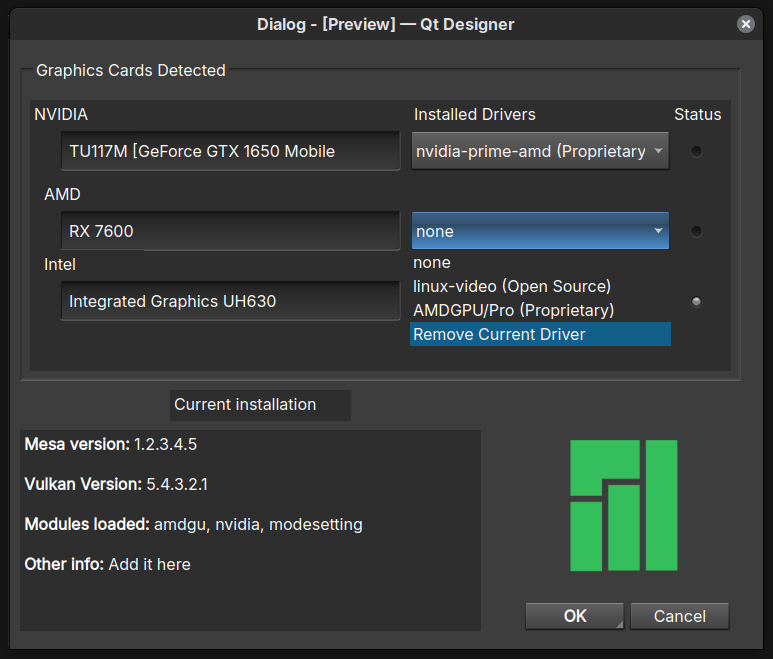
Task: Click the Modules loaded info line
Action: [x=193, y=524]
